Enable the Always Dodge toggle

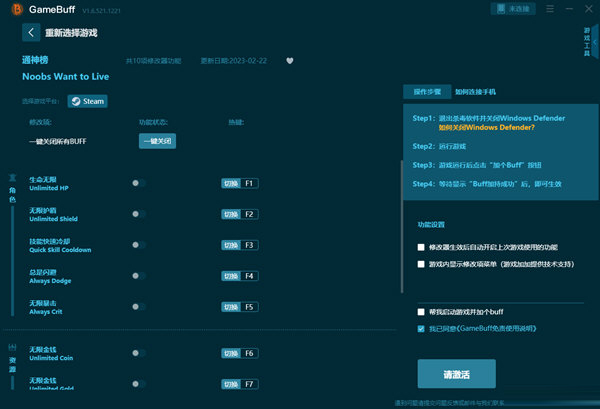coord(138,275)
